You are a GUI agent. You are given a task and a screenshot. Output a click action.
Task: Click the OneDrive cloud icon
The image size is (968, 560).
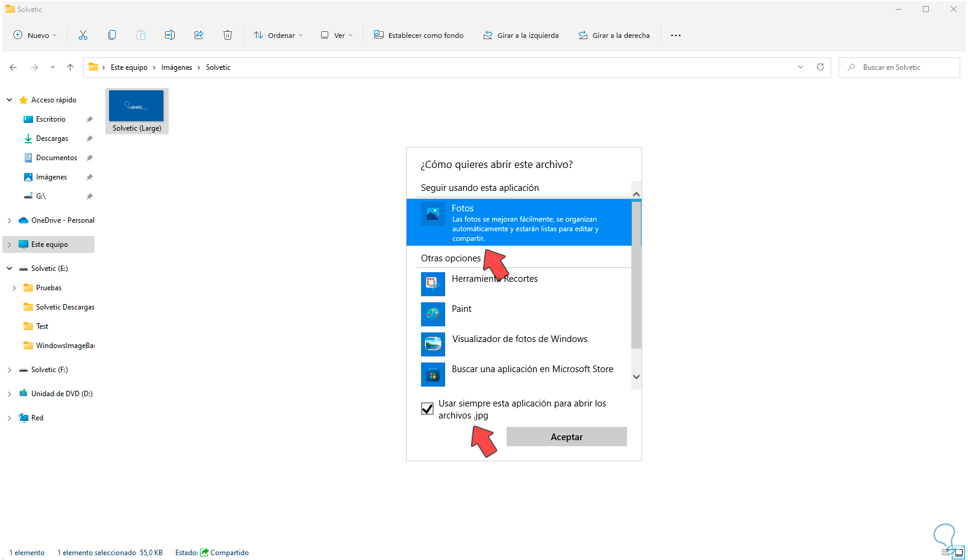click(23, 220)
